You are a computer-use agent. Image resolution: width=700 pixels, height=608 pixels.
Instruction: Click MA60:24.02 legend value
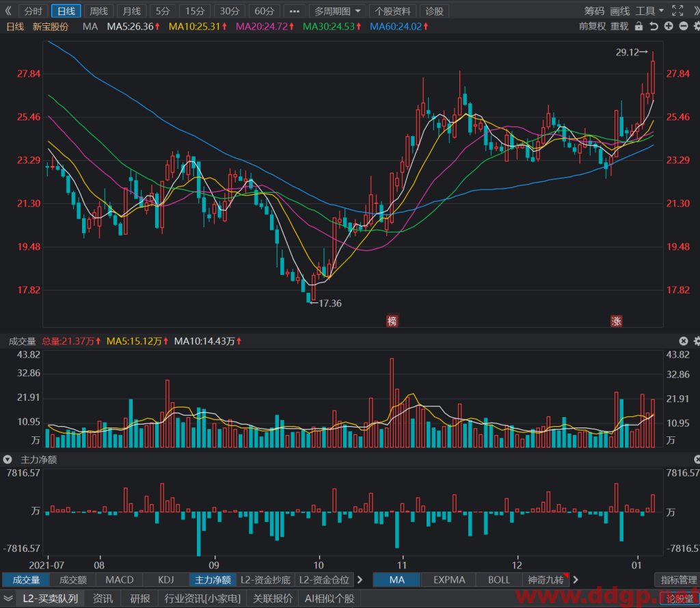click(x=399, y=27)
